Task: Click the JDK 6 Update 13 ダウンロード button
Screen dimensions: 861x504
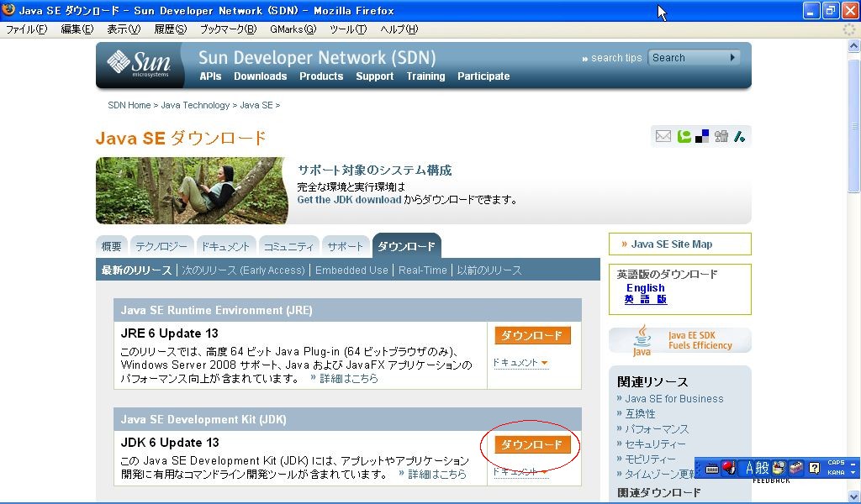Action: [532, 444]
